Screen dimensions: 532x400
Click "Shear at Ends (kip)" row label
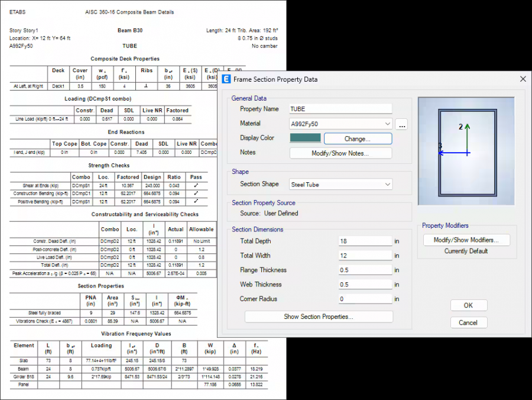pyautogui.click(x=40, y=186)
